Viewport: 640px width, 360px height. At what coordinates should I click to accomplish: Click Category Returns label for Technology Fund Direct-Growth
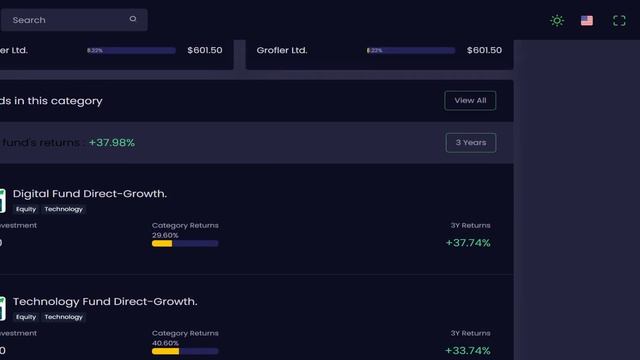click(185, 333)
